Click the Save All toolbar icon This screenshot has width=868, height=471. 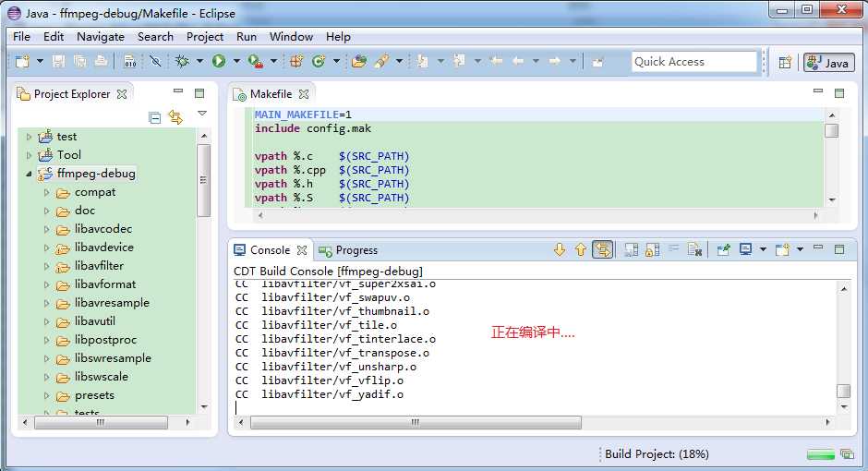tap(79, 61)
